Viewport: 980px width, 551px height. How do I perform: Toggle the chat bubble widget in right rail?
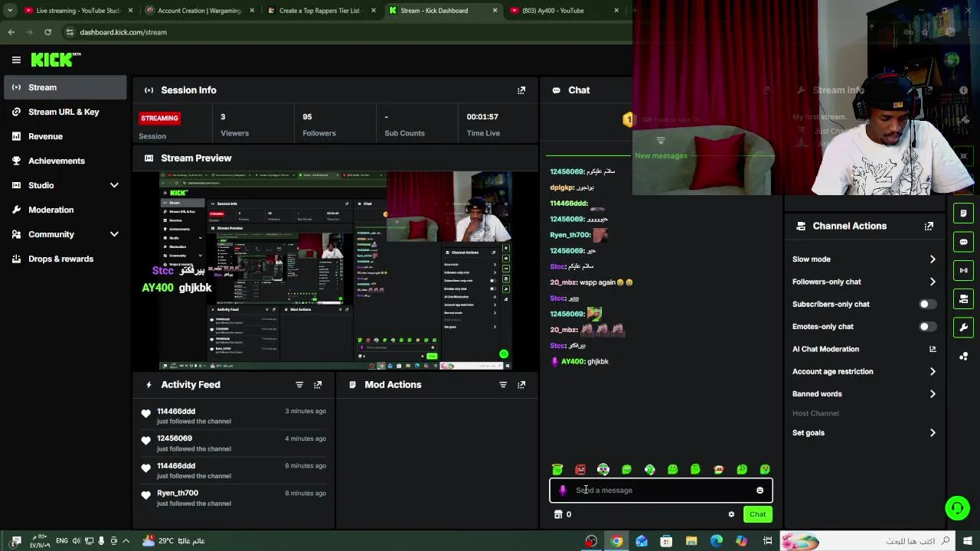pos(963,242)
